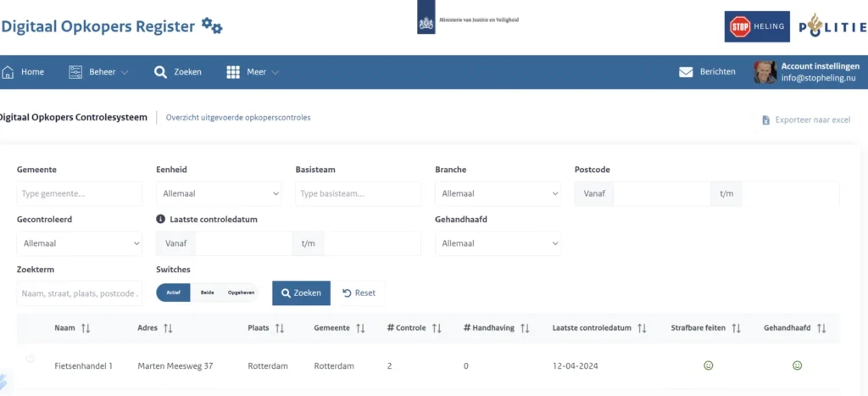This screenshot has width=868, height=396.
Task: Expand the Beheer chevron
Action: tap(125, 73)
